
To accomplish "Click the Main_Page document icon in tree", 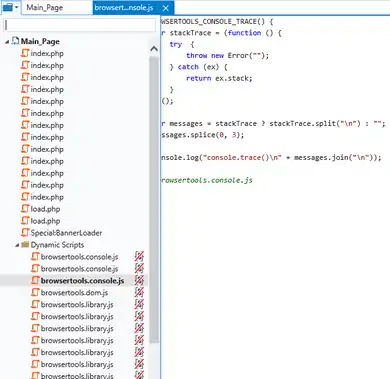I will (x=15, y=41).
